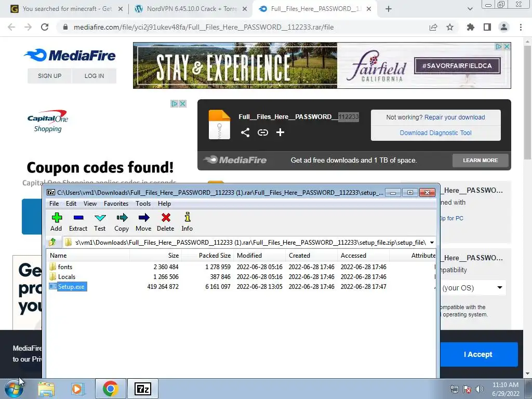Go up one folder level in 7-Zip
This screenshot has height=399, width=532.
[52, 242]
